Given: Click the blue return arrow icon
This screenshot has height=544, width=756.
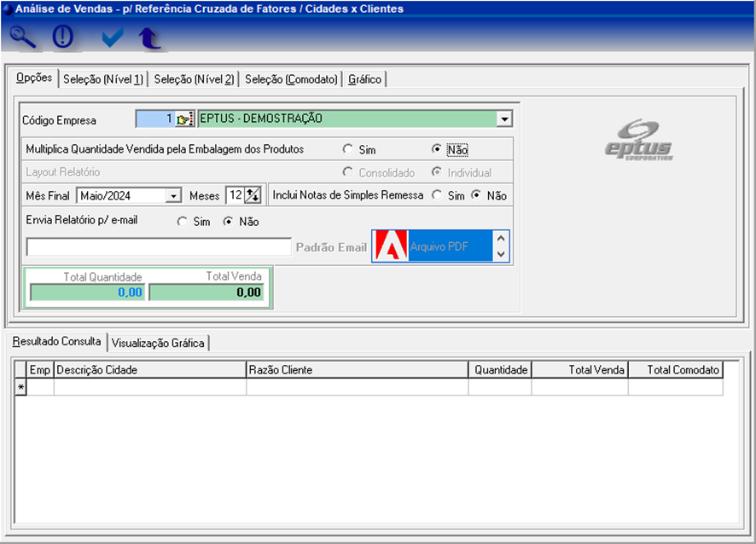Looking at the screenshot, I should (151, 38).
